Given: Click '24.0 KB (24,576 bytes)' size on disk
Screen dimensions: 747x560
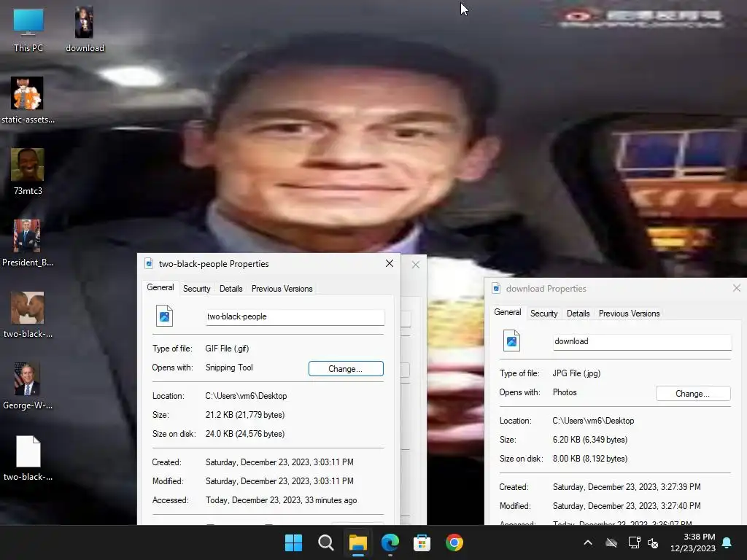Looking at the screenshot, I should (245, 434).
